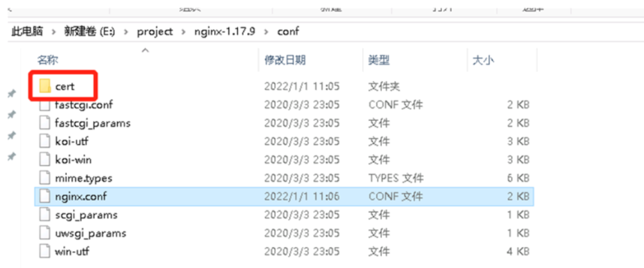644x268 pixels.
Task: Click CONF 文件 type in fastcgi.conf row
Action: (395, 105)
